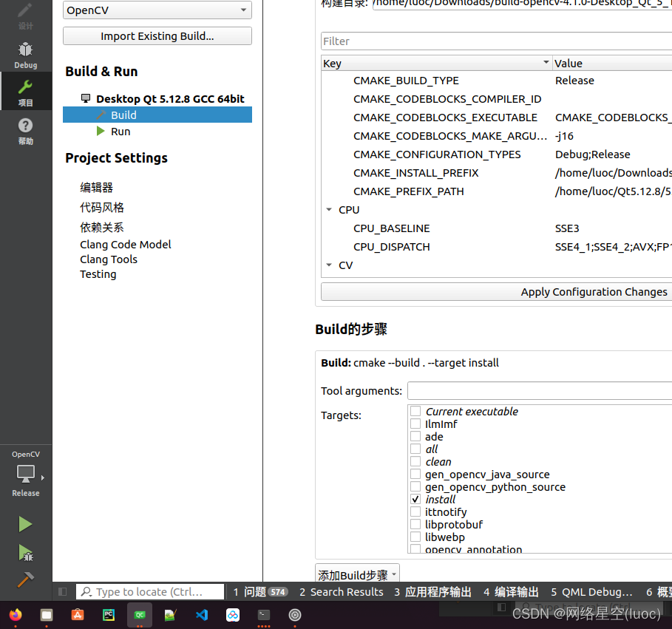Open the text editor dock icon
This screenshot has height=629, width=672.
(x=171, y=615)
